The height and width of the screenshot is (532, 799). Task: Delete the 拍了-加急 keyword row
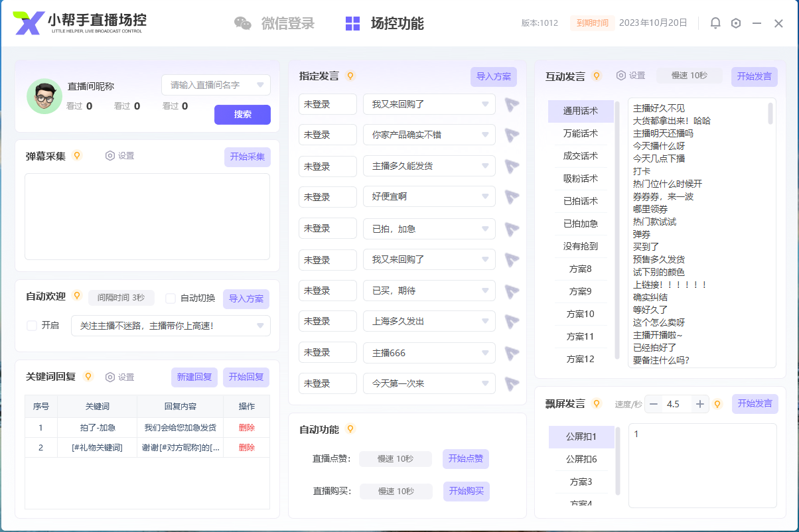click(246, 428)
